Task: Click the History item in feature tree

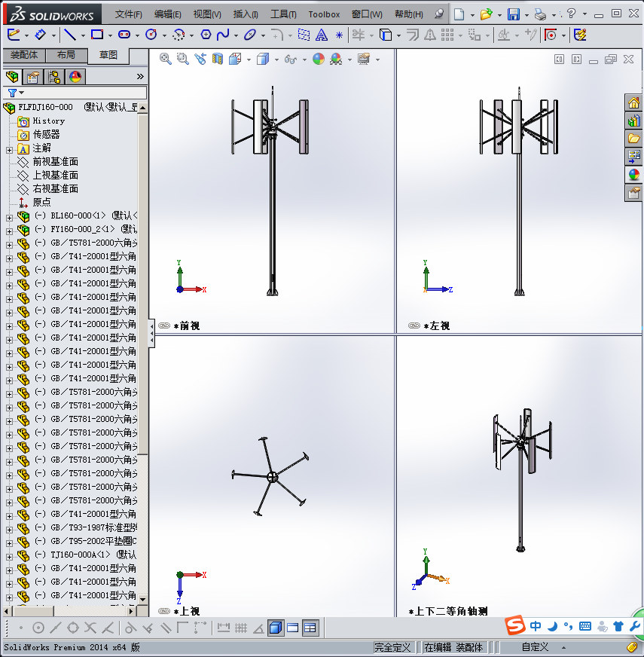Action: (x=48, y=121)
